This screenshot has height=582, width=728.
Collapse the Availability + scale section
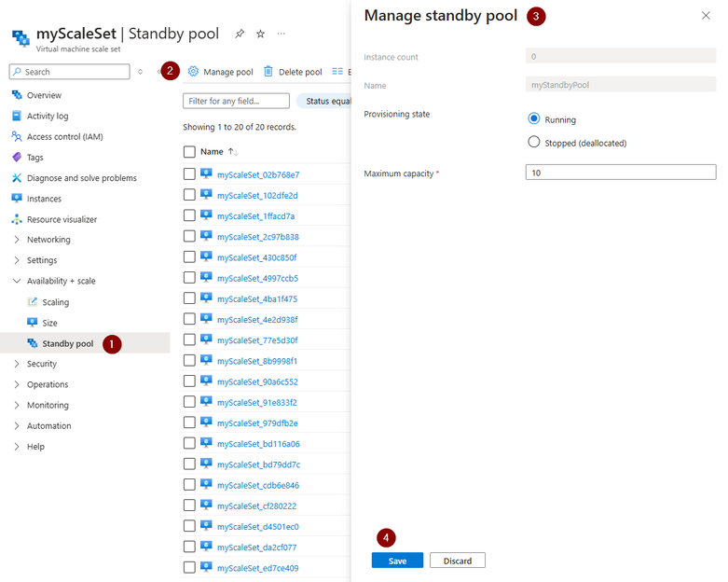pyautogui.click(x=17, y=281)
